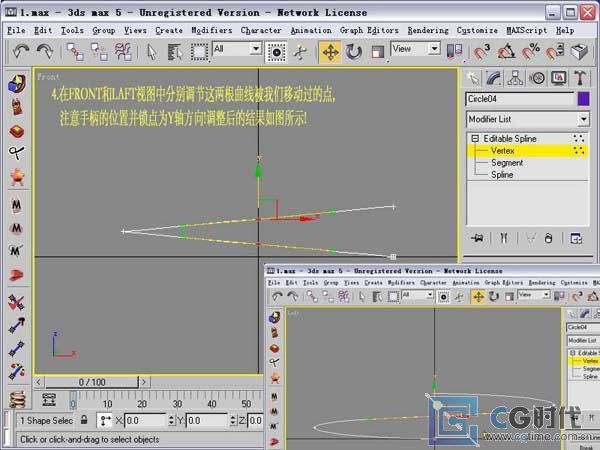Click Rigid Body Collection icon, main window sidebar
This screenshot has width=600, height=450.
[x=17, y=84]
